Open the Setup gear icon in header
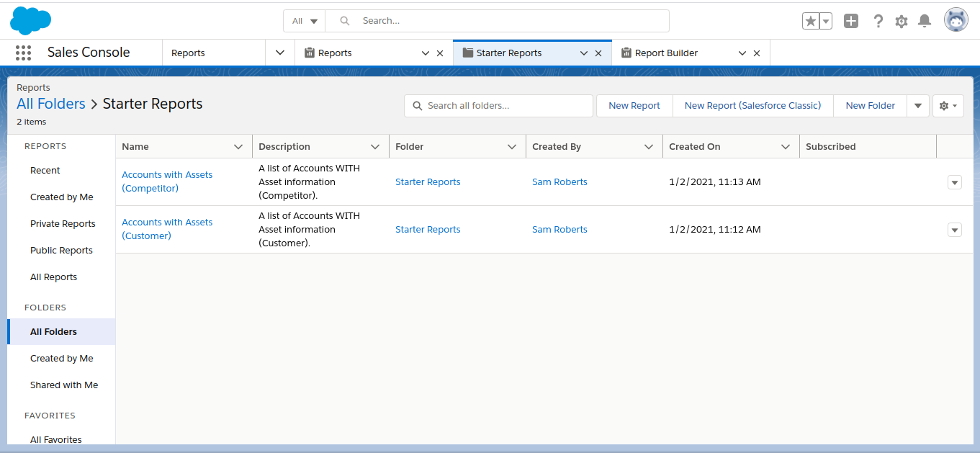 [902, 22]
